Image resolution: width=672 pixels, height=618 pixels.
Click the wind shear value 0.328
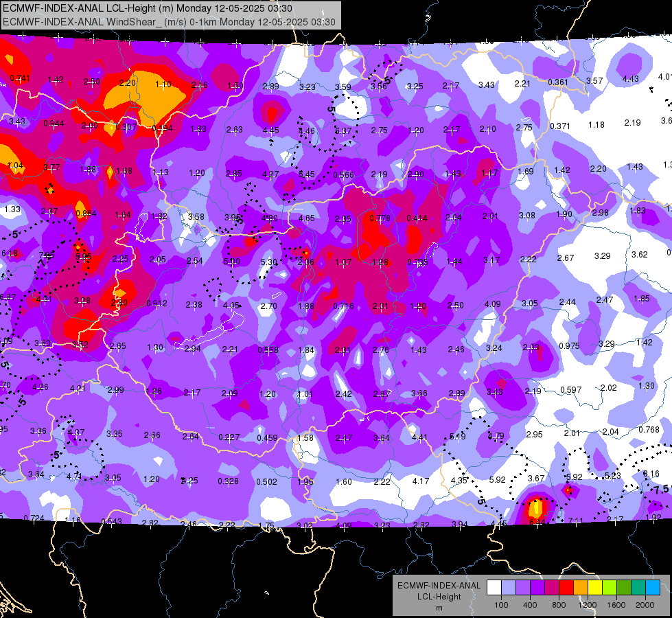pyautogui.click(x=229, y=481)
